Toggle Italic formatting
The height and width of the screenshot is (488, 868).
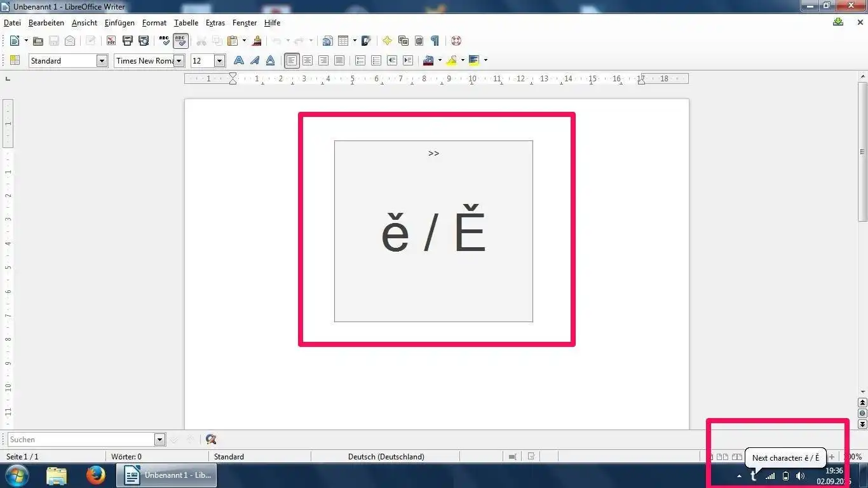pyautogui.click(x=255, y=60)
